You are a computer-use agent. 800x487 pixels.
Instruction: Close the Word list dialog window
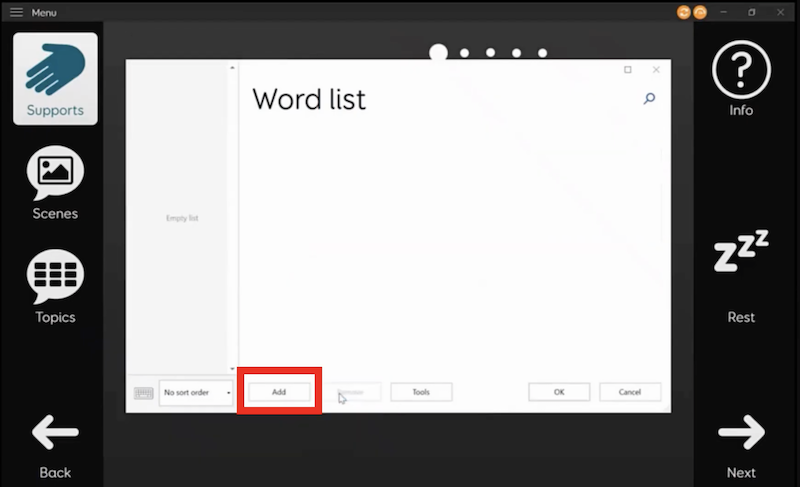coord(656,70)
